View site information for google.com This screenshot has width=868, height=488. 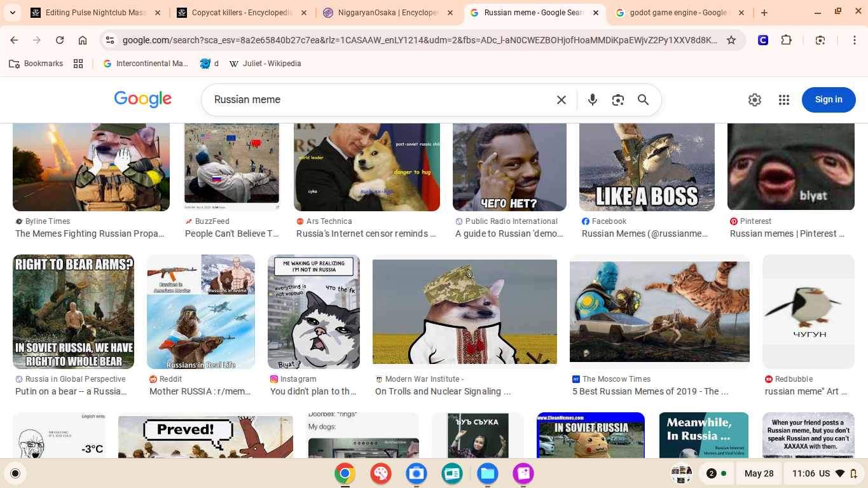pyautogui.click(x=110, y=40)
